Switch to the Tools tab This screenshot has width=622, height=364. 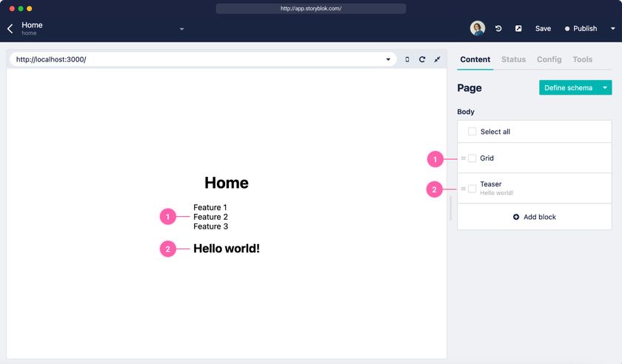[582, 59]
